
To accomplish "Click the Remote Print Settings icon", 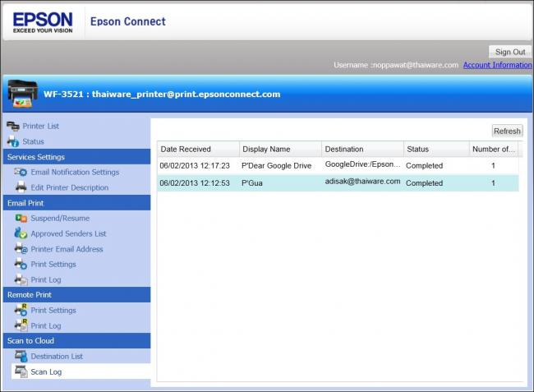I will coord(21,310).
